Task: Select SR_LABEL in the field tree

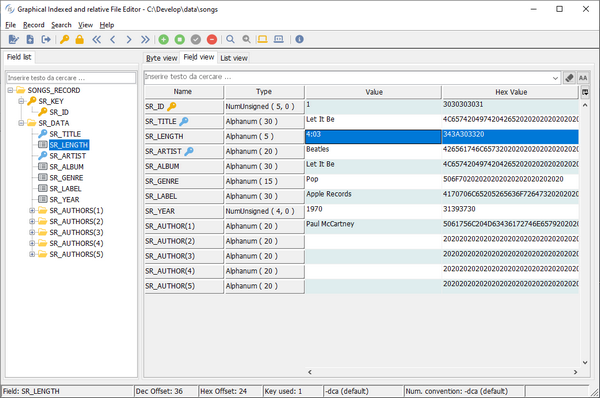Action: tap(65, 189)
